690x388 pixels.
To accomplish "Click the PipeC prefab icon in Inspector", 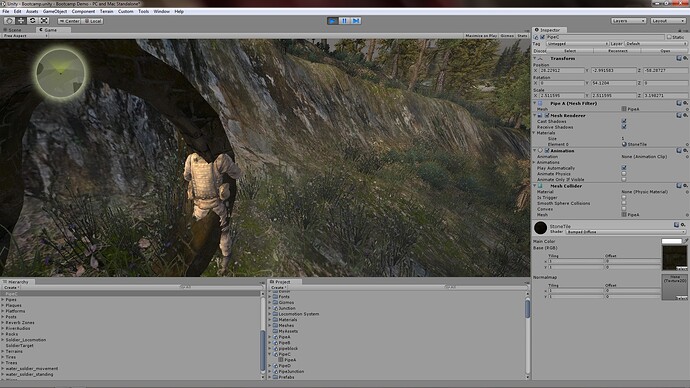I will [x=536, y=37].
